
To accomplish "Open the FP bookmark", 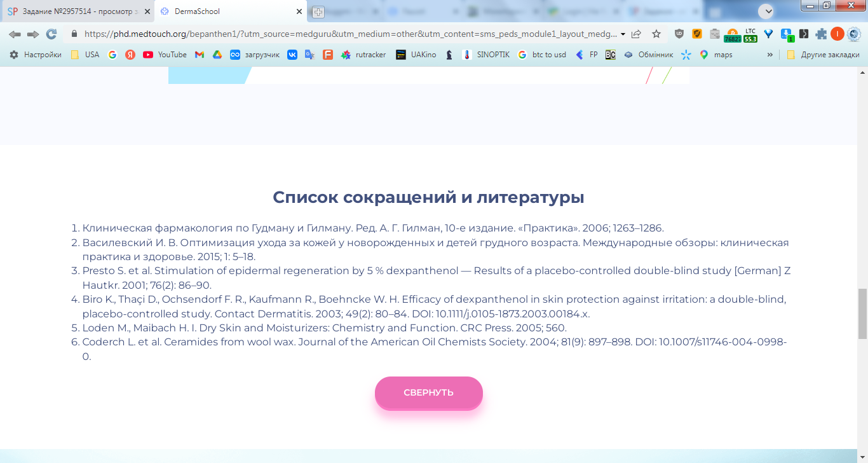I will [x=587, y=55].
